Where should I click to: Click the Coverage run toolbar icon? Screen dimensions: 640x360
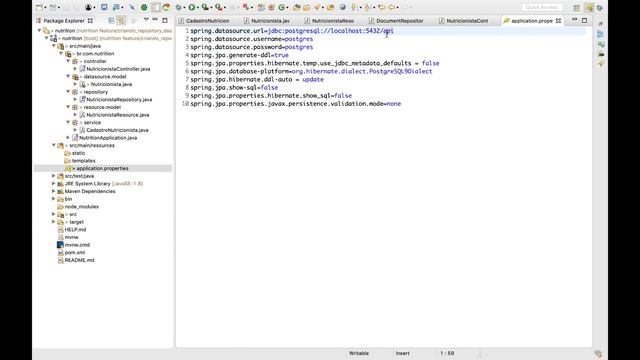205,7
